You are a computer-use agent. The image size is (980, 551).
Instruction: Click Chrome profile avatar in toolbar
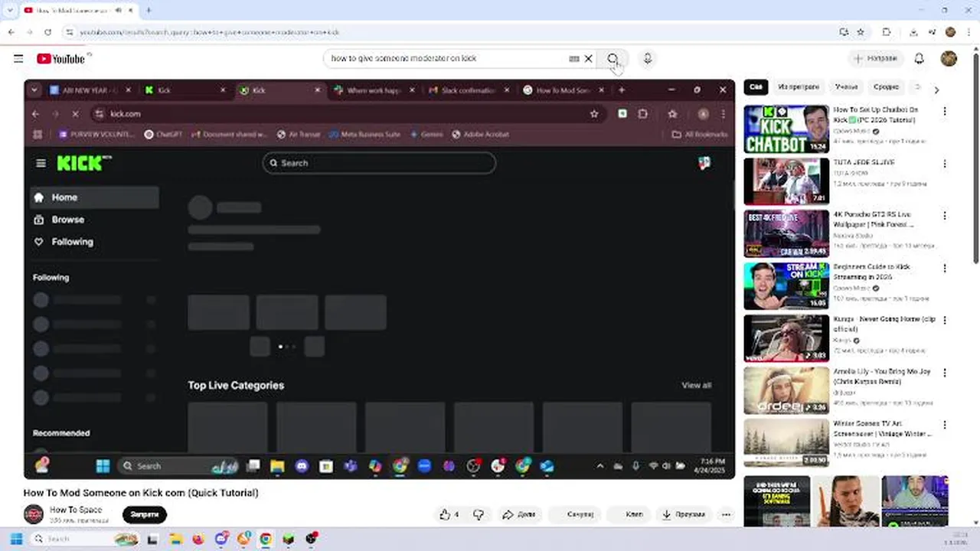tap(951, 32)
